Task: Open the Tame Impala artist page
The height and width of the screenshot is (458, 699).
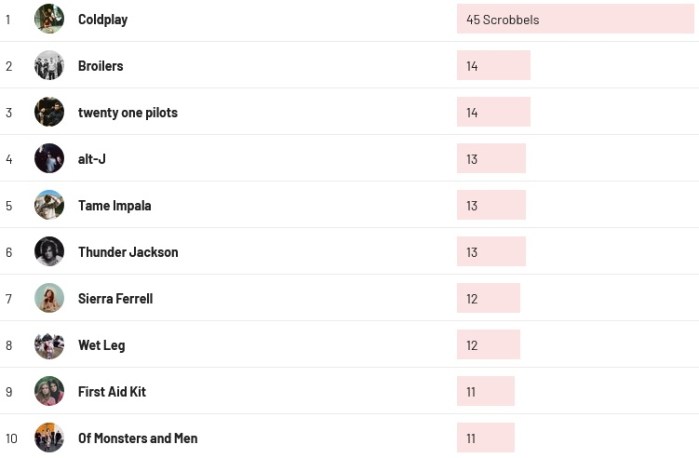Action: point(115,206)
